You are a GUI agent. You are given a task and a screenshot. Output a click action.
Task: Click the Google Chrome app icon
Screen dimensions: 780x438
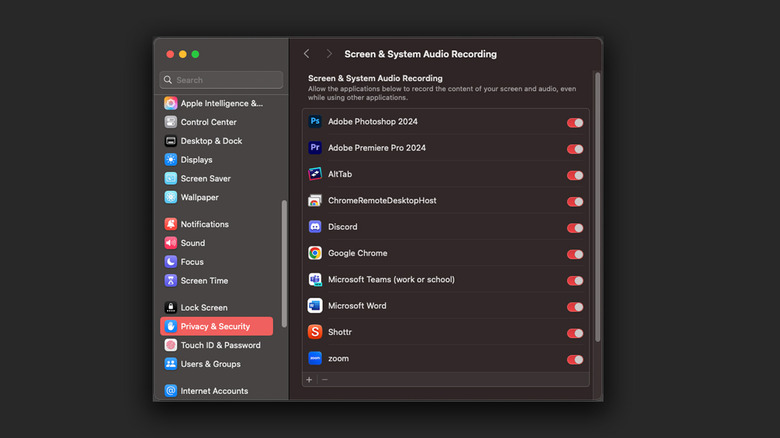[315, 254]
